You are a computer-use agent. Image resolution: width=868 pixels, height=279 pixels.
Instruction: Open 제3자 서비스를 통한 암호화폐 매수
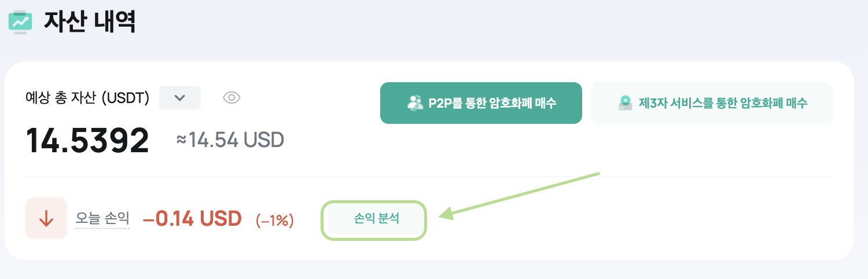(712, 103)
